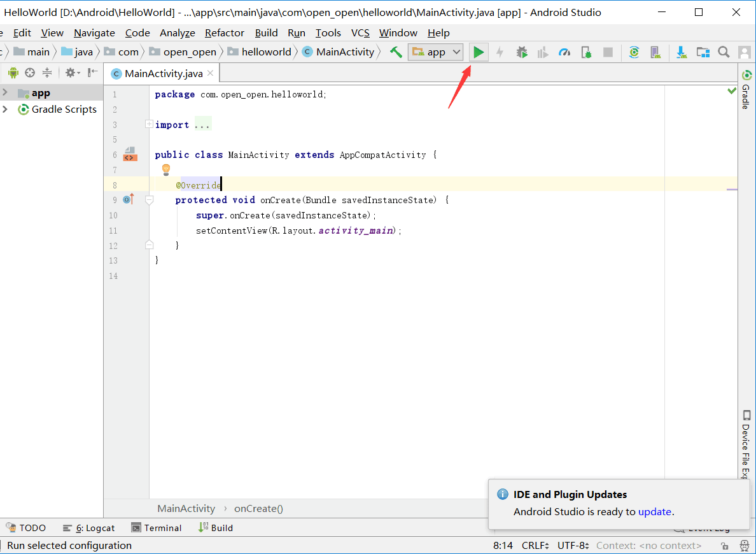Image resolution: width=756 pixels, height=554 pixels.
Task: Open the Refactor menu
Action: 225,33
